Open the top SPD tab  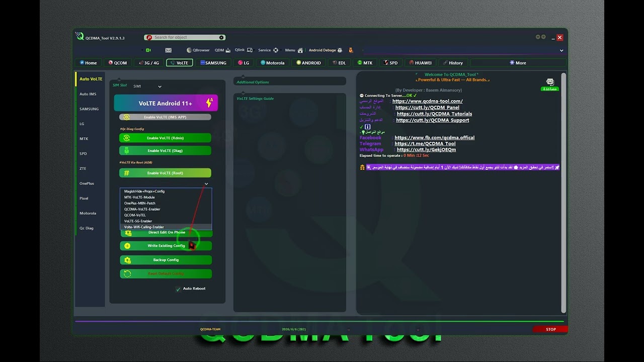point(390,63)
